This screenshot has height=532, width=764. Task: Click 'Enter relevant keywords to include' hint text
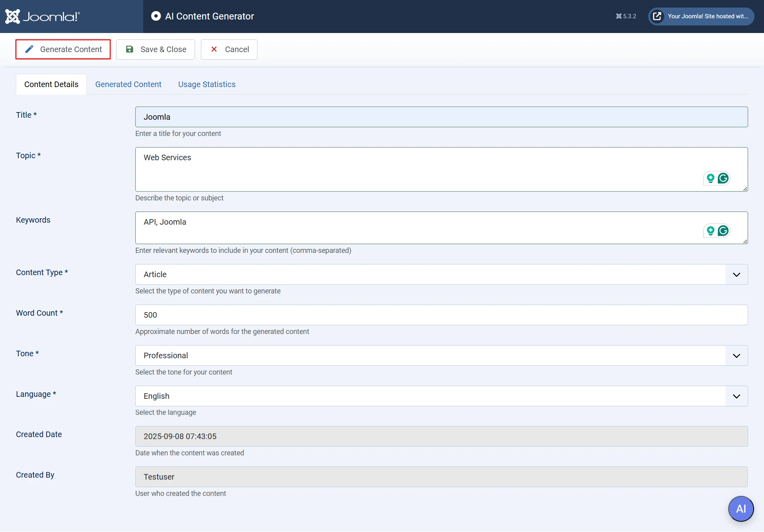click(x=243, y=250)
